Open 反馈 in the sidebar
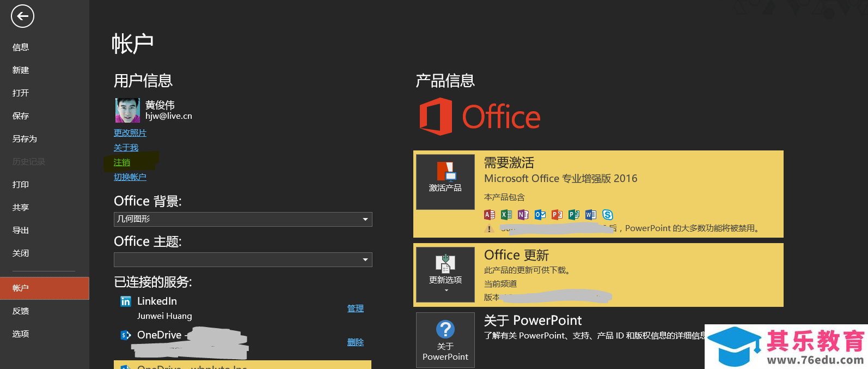The image size is (868, 369). coord(45,311)
